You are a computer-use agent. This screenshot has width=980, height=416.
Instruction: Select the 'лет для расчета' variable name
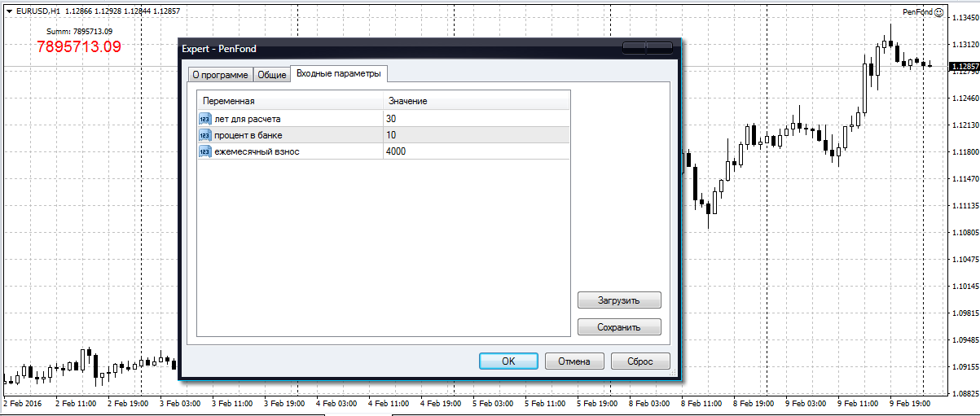tap(248, 119)
